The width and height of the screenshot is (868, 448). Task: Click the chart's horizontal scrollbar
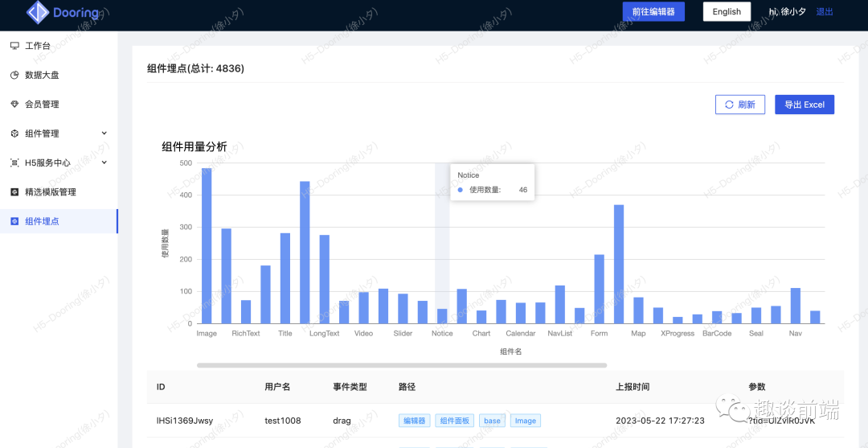(x=402, y=365)
